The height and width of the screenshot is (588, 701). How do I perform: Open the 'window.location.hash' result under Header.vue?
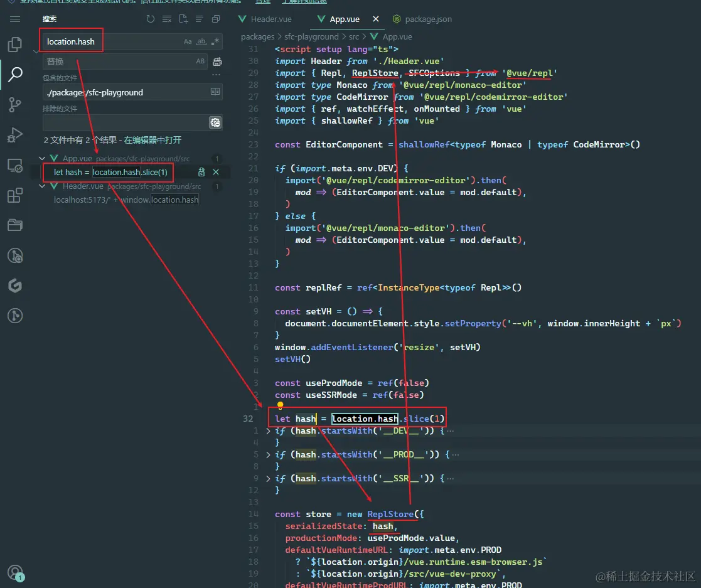pos(126,200)
